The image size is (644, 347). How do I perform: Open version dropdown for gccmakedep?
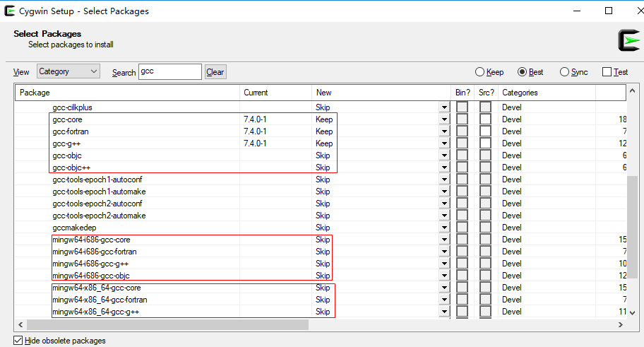[x=444, y=228]
